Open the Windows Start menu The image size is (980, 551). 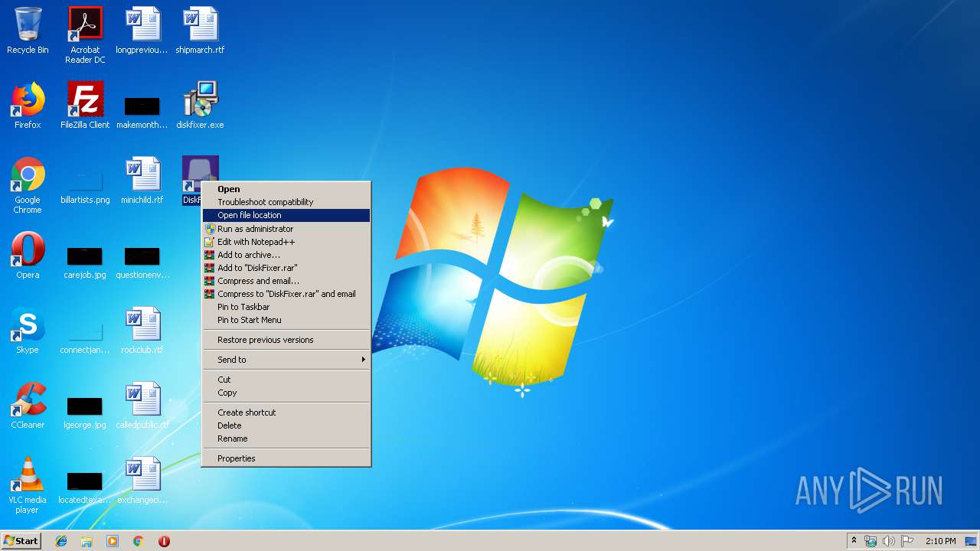coord(21,540)
